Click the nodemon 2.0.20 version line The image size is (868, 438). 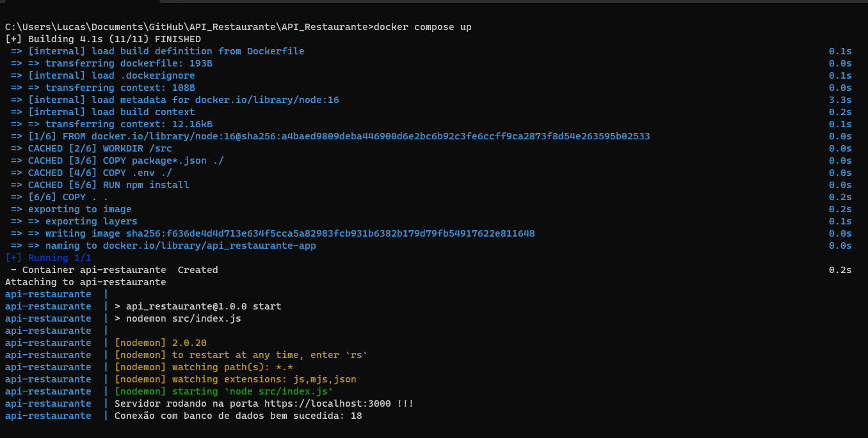tap(160, 342)
